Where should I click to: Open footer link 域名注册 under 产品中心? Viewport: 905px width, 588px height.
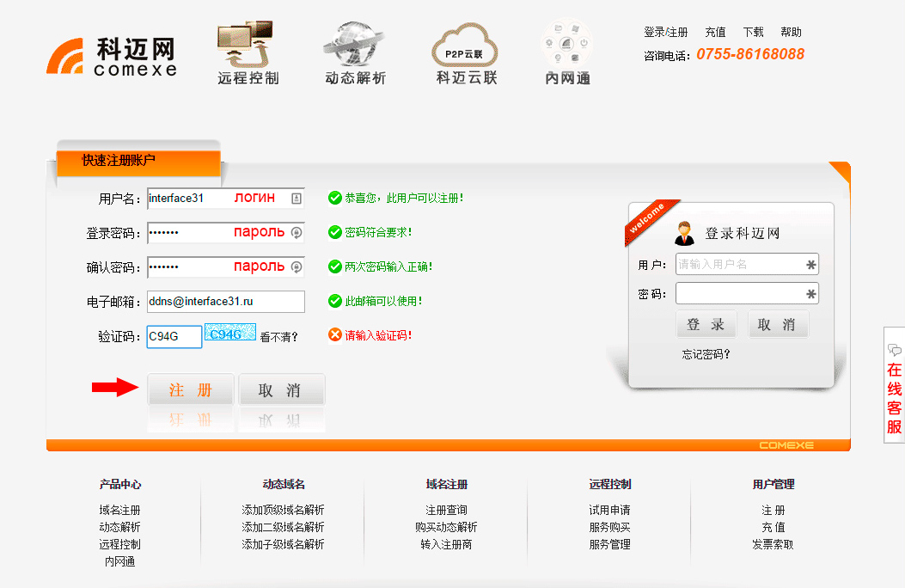tap(119, 510)
